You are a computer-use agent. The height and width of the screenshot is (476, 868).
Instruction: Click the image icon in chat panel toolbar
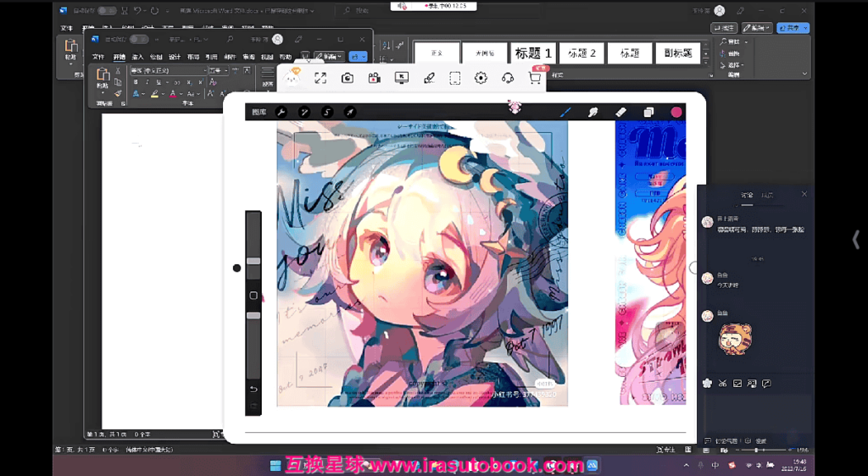pos(737,383)
